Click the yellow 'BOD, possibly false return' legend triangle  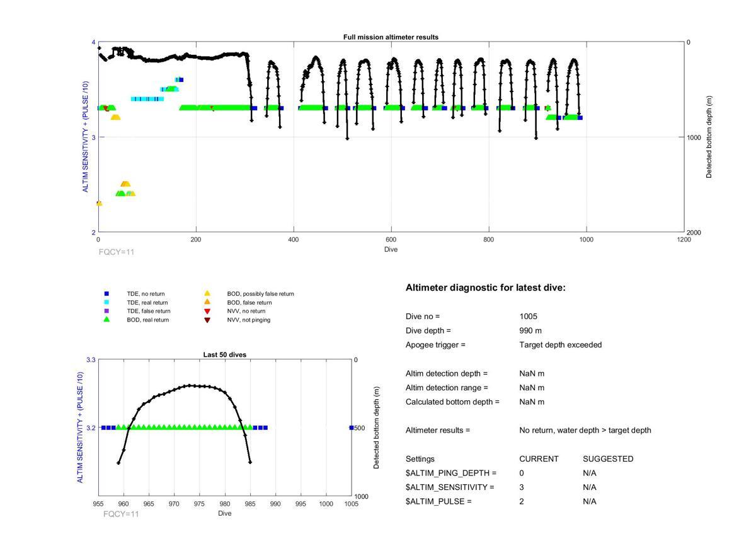coord(207,294)
